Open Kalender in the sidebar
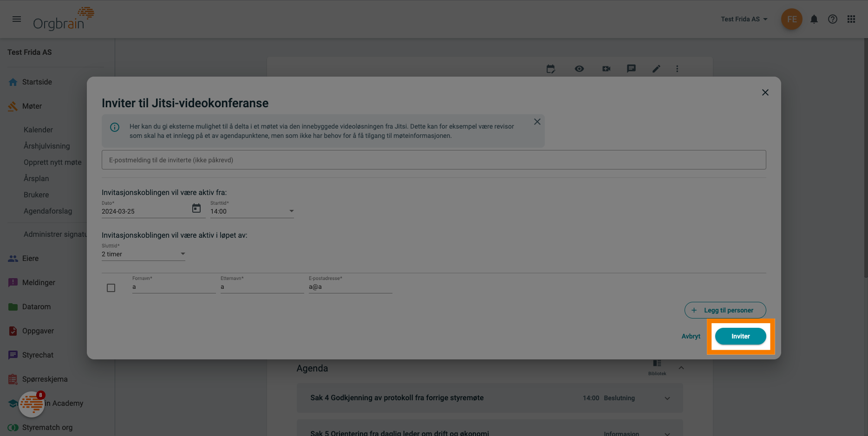The image size is (868, 436). click(38, 130)
